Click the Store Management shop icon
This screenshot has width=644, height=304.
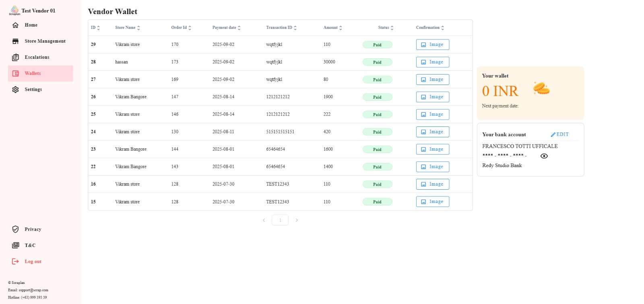point(15,41)
